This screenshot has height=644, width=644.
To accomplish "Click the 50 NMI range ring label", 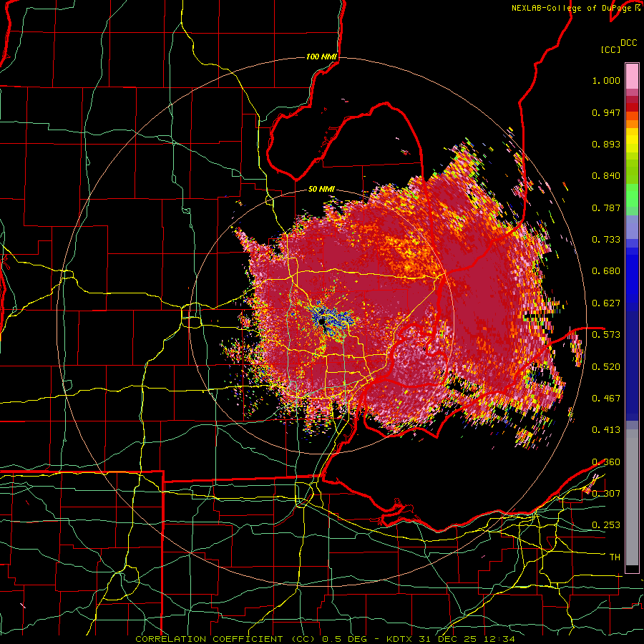I will (321, 189).
